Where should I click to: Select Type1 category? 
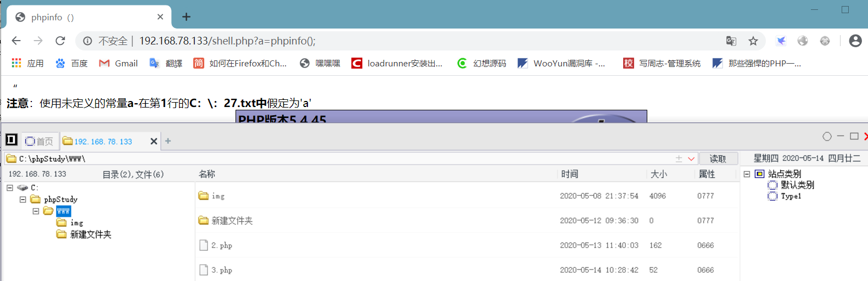tap(785, 196)
